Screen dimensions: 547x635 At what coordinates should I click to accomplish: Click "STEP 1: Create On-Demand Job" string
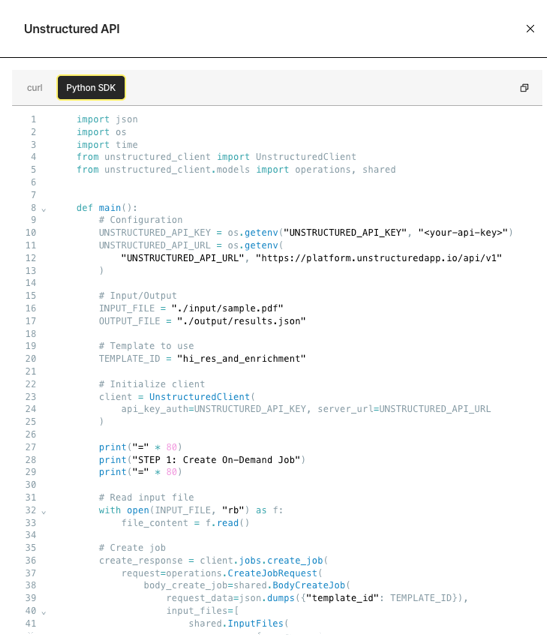(216, 460)
